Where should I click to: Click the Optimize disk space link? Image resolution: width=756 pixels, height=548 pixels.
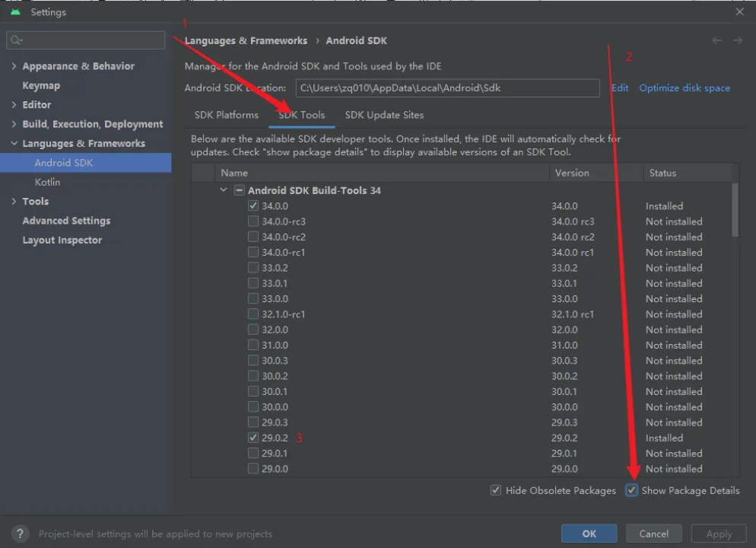[x=684, y=88]
